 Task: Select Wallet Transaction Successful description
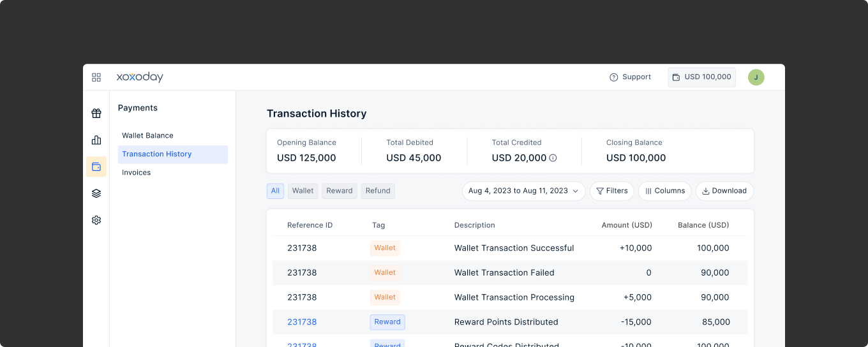click(514, 248)
